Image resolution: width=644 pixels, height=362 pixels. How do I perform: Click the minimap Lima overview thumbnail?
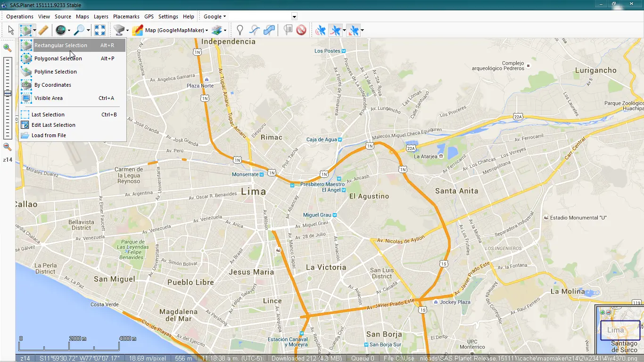coord(619,330)
